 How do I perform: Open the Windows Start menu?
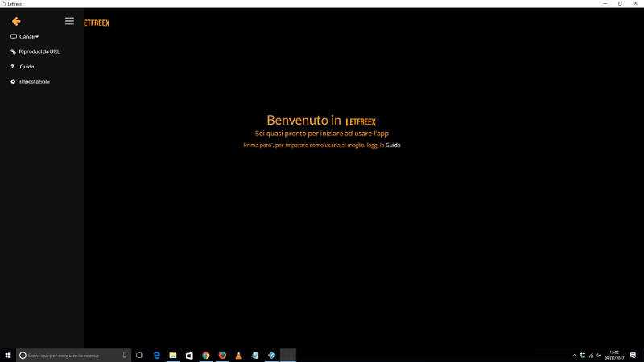click(8, 355)
